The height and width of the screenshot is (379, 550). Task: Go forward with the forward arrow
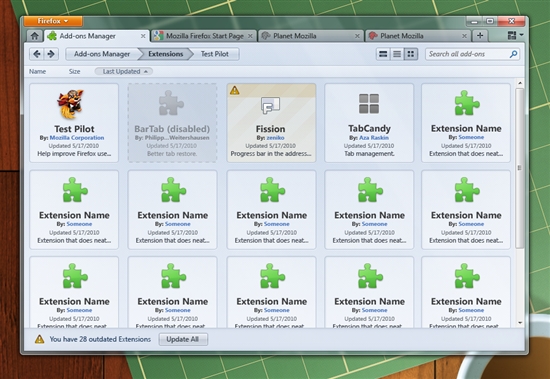point(51,54)
